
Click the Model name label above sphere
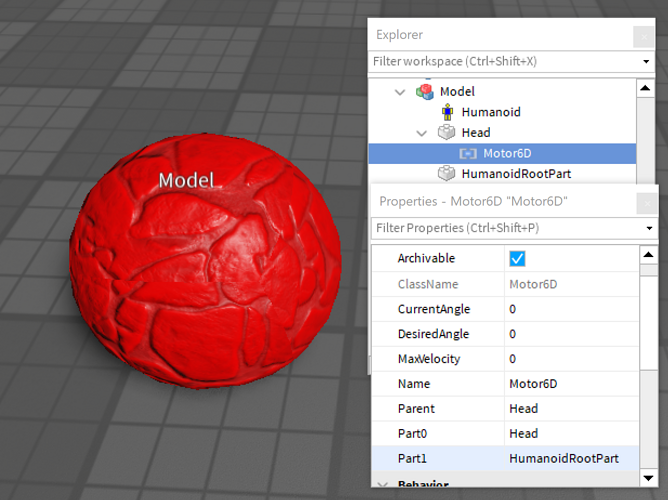[186, 181]
